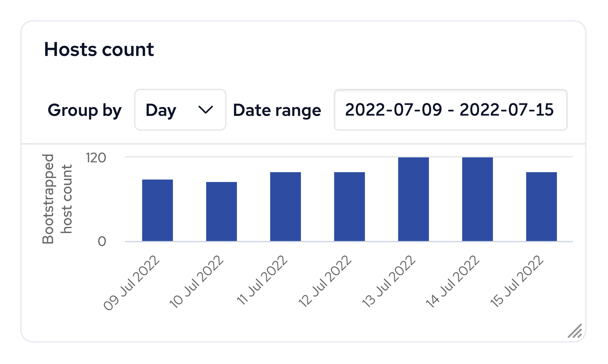Click the 12 Jul 2022 axis label
This screenshot has width=608, height=364.
click(x=325, y=281)
